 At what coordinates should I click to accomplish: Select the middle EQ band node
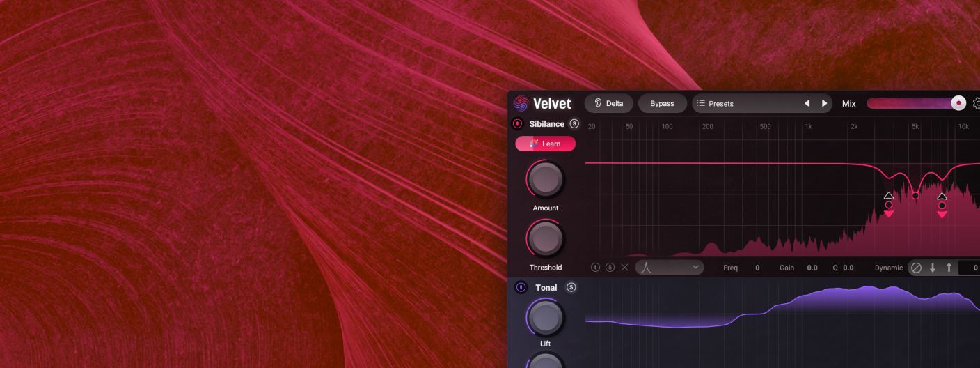point(915,196)
